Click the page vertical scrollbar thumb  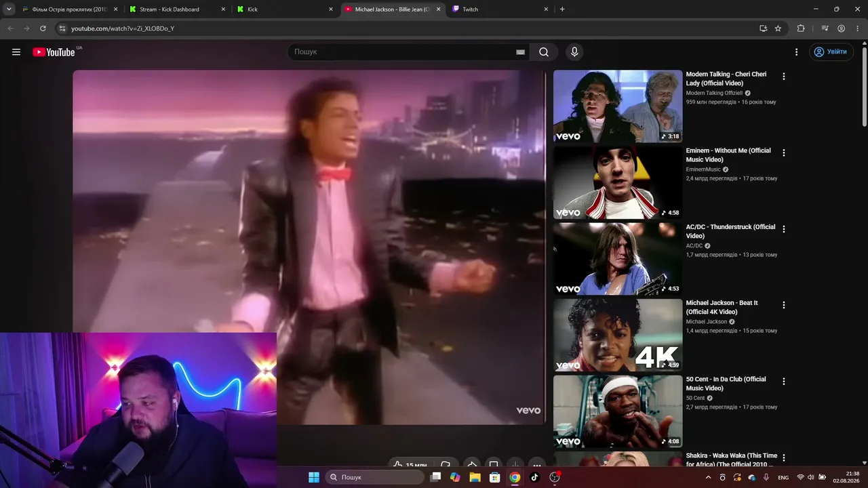click(864, 86)
